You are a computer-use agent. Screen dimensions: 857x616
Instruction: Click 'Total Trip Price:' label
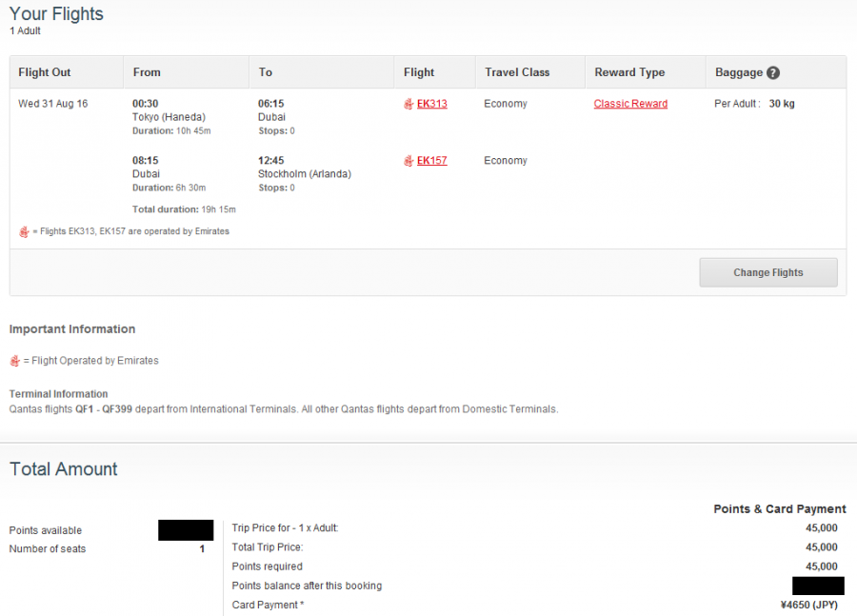point(268,547)
